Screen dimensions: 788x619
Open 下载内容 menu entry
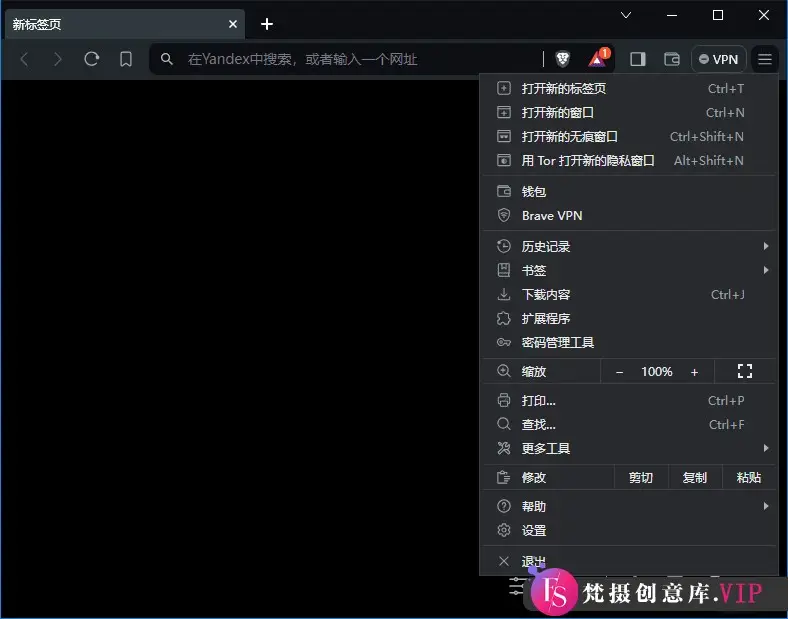coord(629,294)
